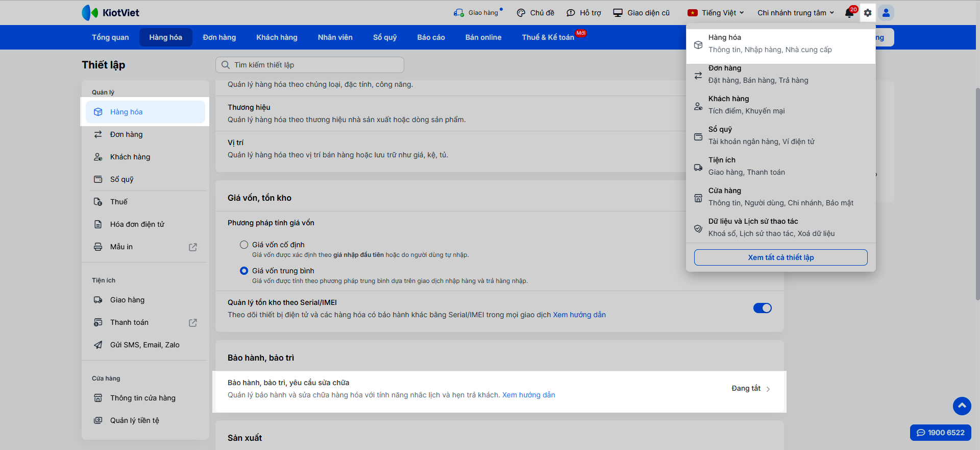
Task: Open Mẫu in external link icon
Action: click(193, 247)
